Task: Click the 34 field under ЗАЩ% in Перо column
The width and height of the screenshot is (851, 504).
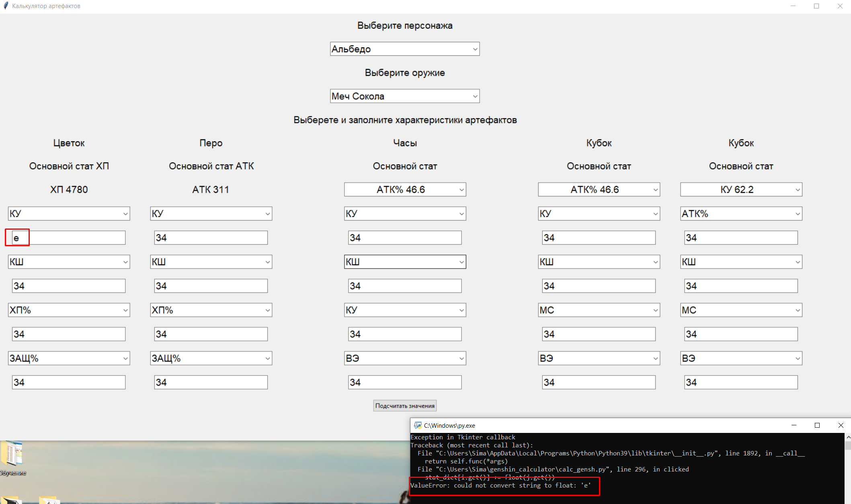Action: (211, 382)
